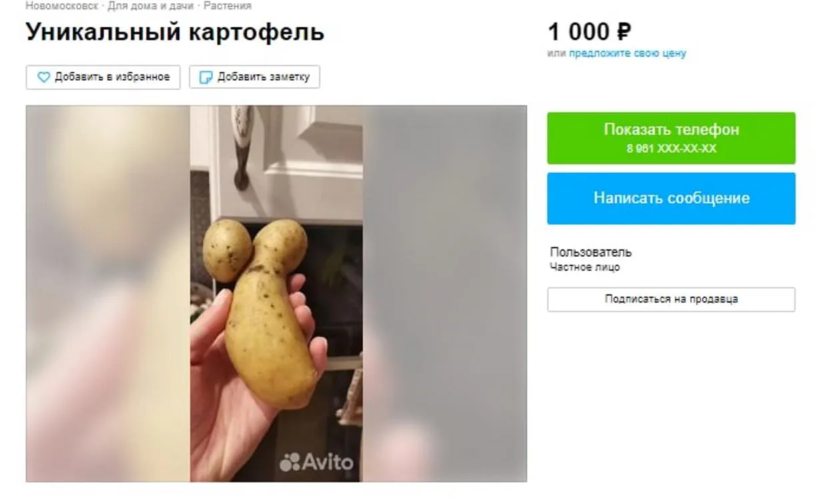Add listing via Добавить в избранное label
Viewport: 816px width, 504px height.
112,77
